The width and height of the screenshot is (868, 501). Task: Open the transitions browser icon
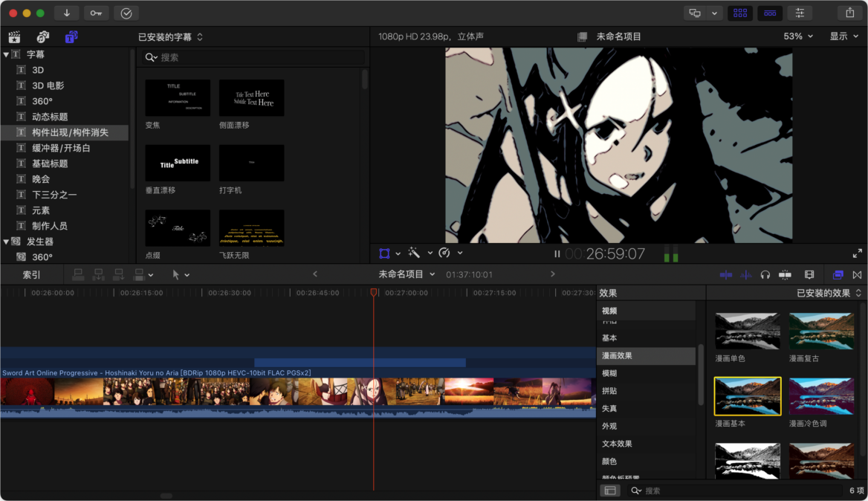coord(857,275)
